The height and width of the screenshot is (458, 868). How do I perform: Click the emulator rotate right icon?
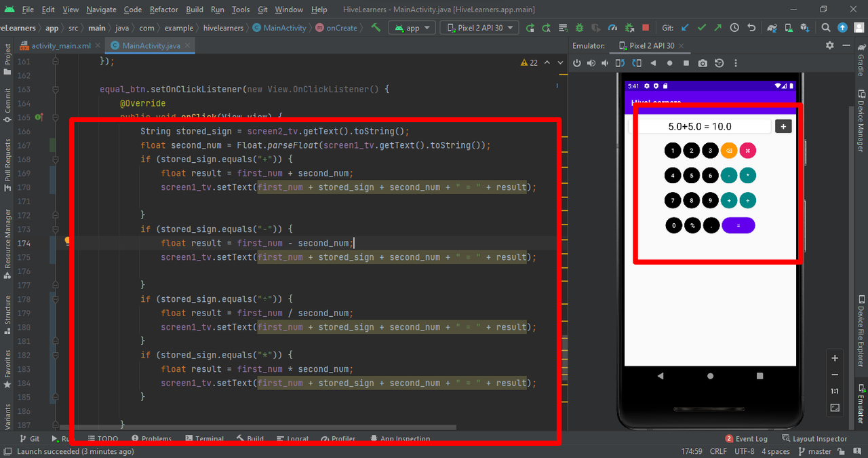point(637,63)
